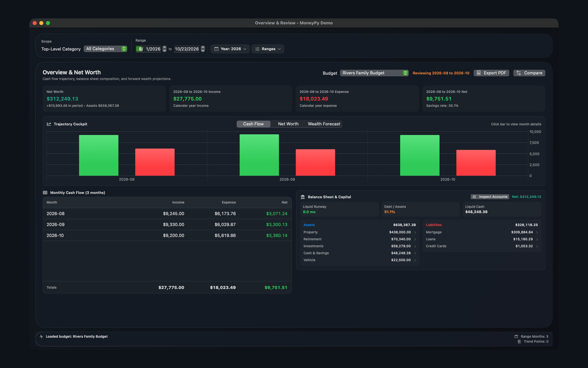
Task: Switch to the Wealth Forecast tab
Action: 324,124
